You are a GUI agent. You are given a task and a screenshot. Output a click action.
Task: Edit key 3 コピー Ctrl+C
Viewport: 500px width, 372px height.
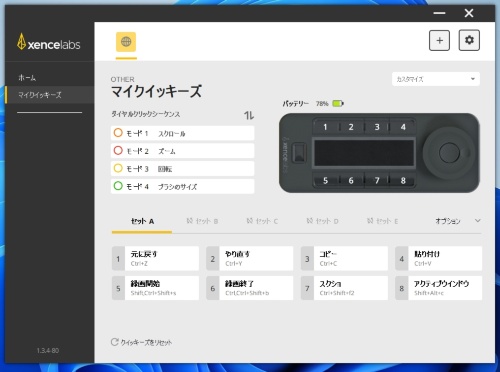click(344, 258)
